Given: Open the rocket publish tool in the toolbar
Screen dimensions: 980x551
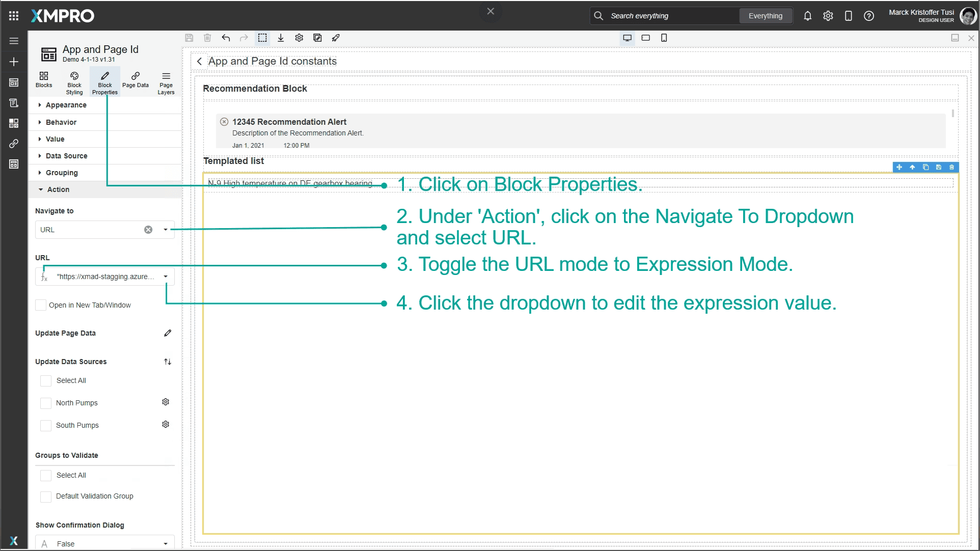Looking at the screenshot, I should pyautogui.click(x=336, y=38).
